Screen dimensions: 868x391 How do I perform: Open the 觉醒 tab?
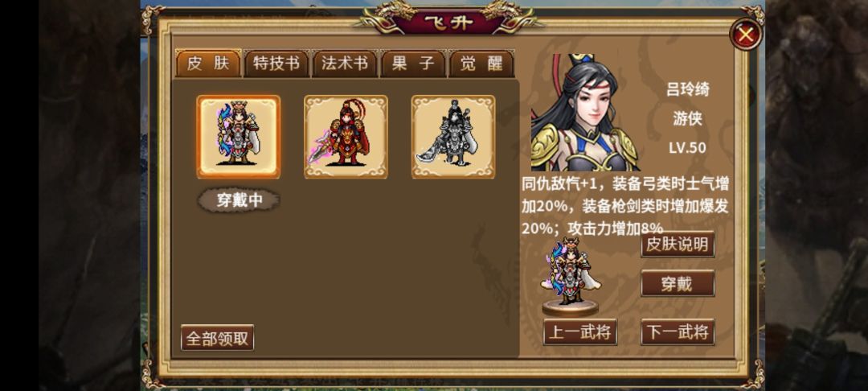(481, 64)
